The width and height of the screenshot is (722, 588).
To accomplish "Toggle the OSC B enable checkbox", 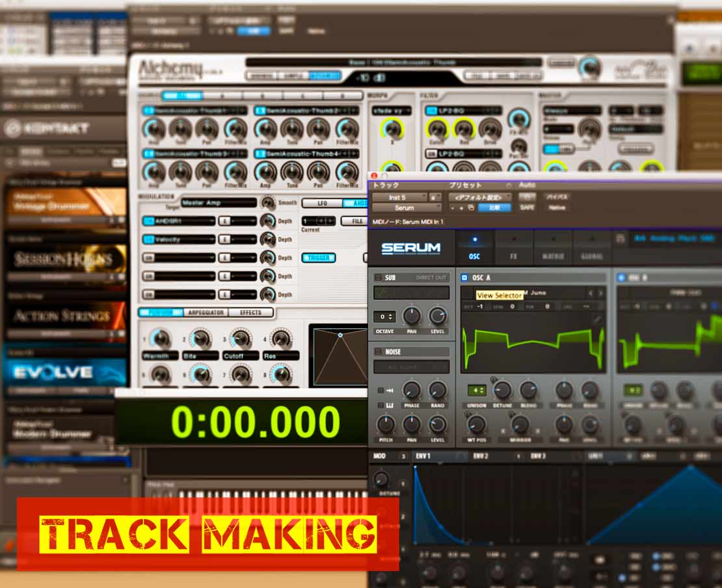I will (621, 278).
